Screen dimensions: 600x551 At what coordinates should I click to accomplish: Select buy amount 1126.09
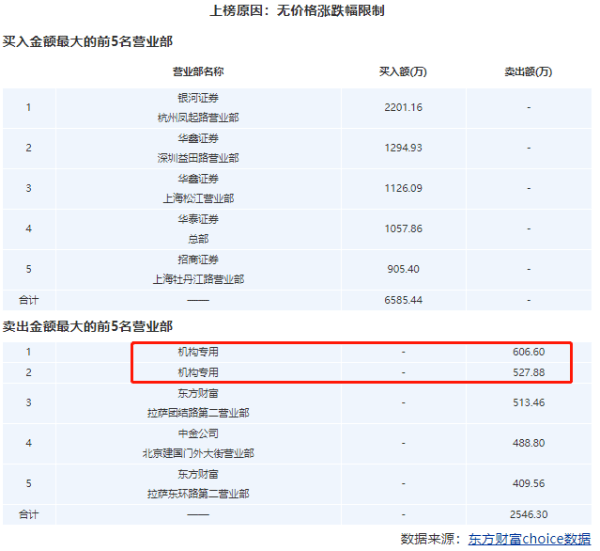pos(403,188)
